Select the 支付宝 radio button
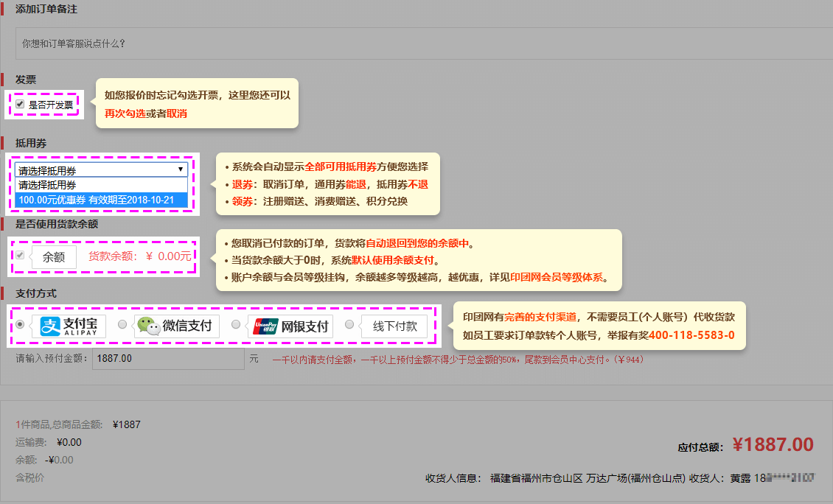 (x=21, y=326)
